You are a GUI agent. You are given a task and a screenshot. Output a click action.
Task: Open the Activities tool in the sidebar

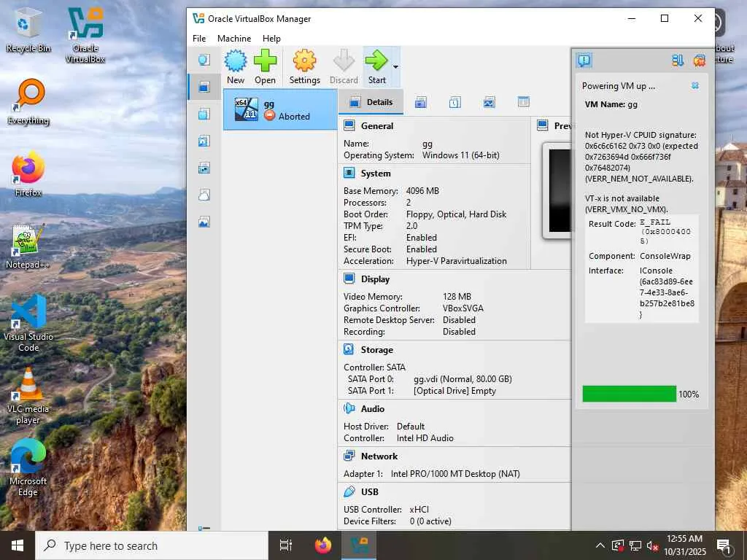click(204, 222)
